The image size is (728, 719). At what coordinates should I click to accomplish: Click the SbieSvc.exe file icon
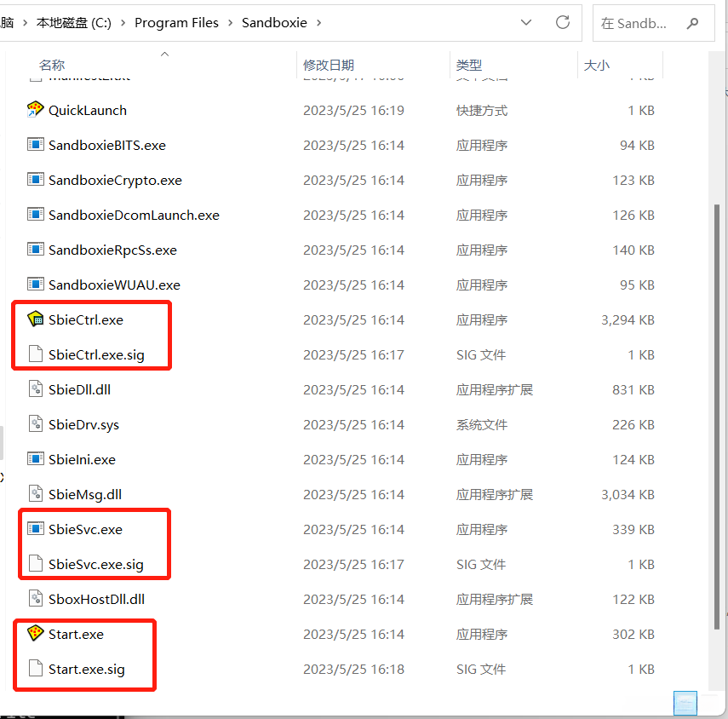tap(35, 529)
